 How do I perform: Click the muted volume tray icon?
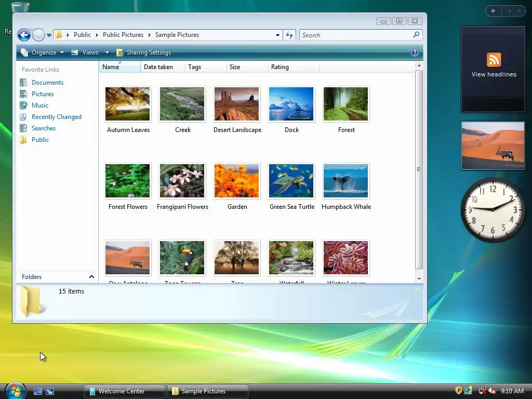492,391
